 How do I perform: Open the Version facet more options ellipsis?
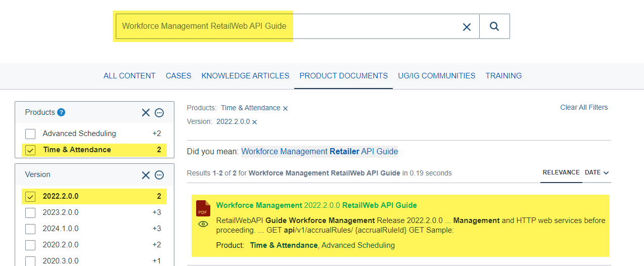(x=159, y=175)
